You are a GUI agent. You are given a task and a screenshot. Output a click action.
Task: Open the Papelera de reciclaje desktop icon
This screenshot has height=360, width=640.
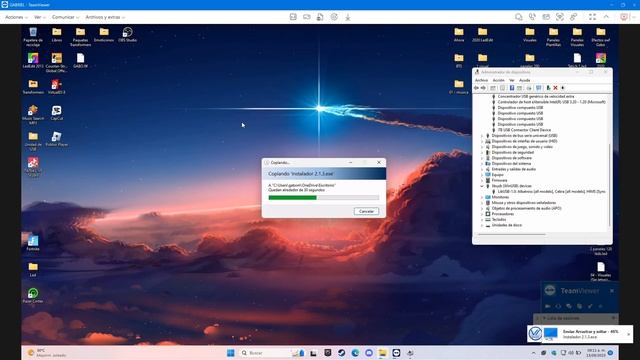[x=33, y=36]
